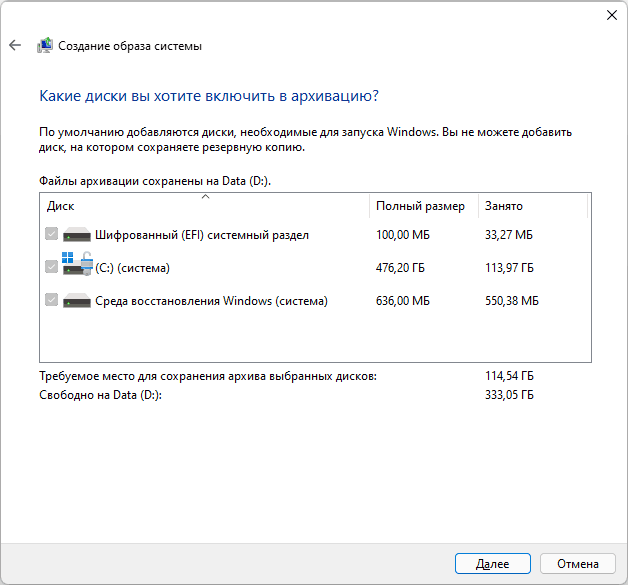
Task: Toggle the EFI system partition checkbox
Action: [x=51, y=234]
